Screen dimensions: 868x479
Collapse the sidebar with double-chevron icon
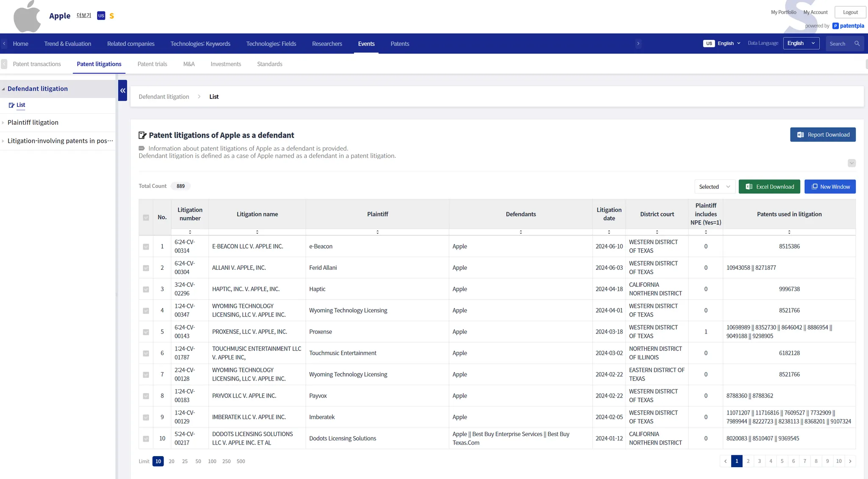point(122,90)
